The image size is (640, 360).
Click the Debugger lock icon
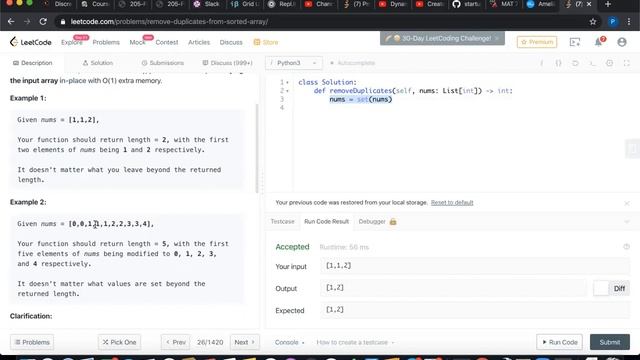(x=393, y=222)
